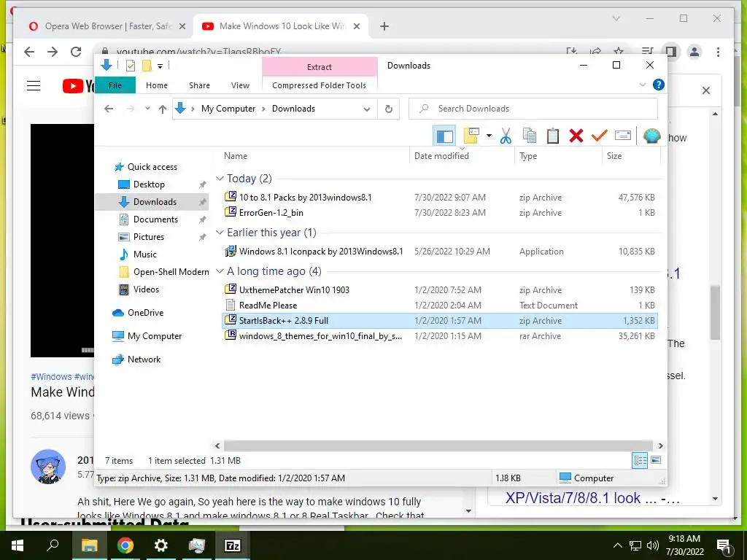Screen dimensions: 747x560
Task: Toggle the navigation pane toolbar button
Action: 444,136
